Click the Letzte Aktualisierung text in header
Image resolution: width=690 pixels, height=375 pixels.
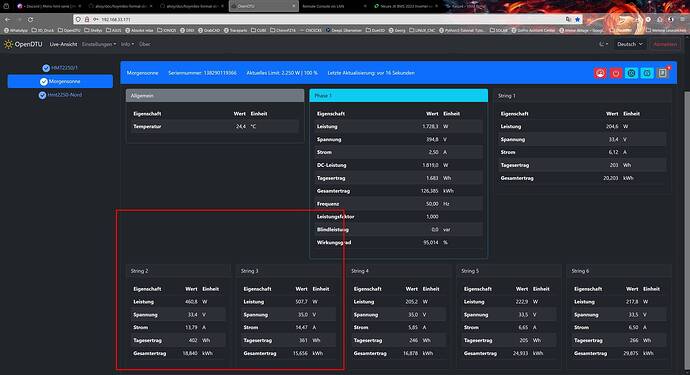(x=371, y=73)
